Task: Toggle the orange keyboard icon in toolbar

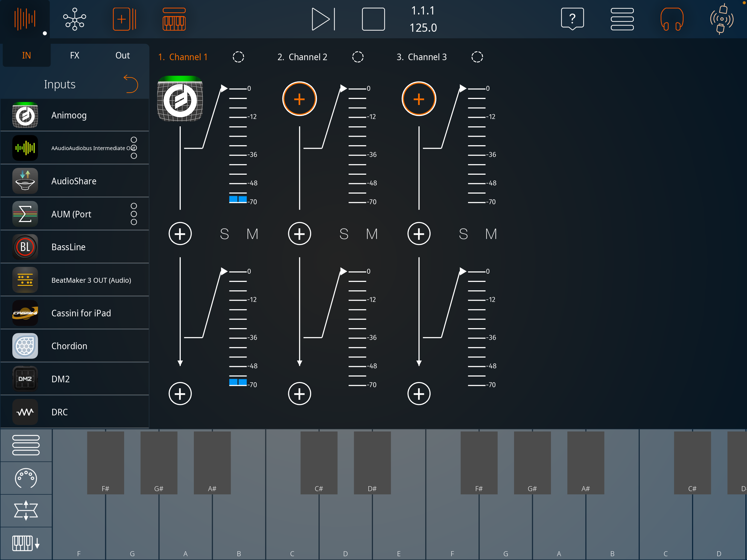Action: pyautogui.click(x=174, y=19)
